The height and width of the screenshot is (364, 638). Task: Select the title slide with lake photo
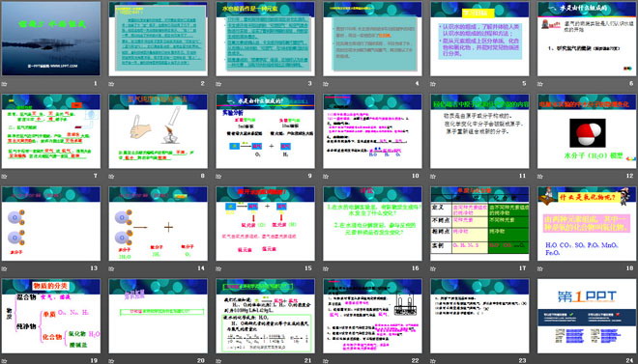point(51,39)
